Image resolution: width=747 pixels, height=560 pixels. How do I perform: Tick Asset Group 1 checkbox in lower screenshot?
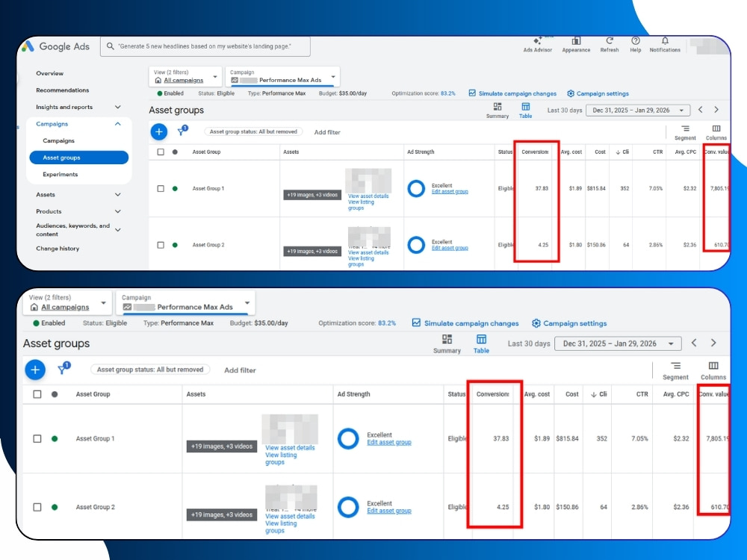tap(37, 438)
